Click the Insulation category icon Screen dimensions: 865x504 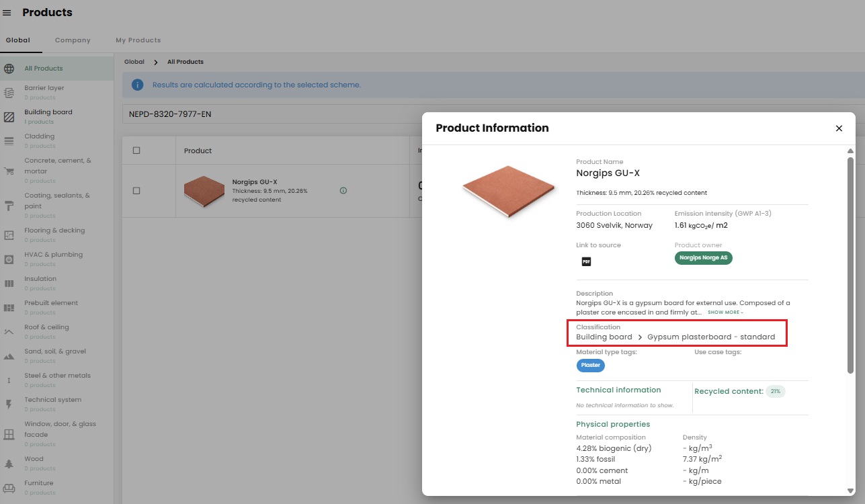click(9, 284)
